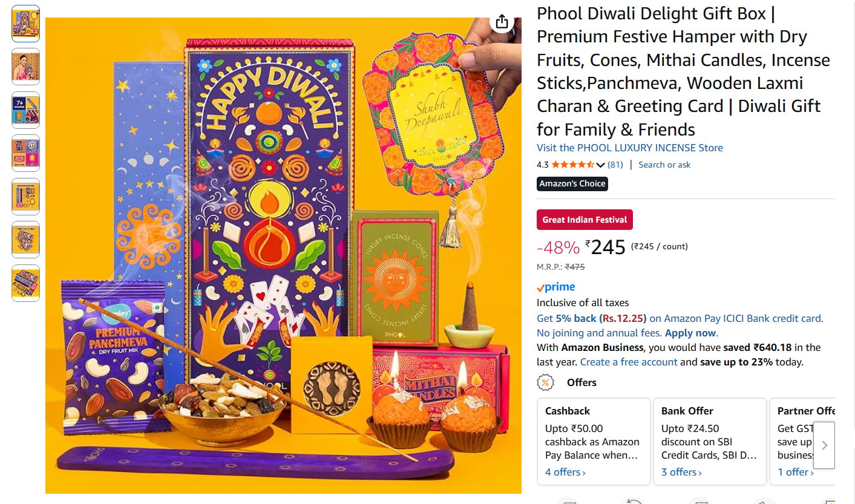Open the 81 ratings link
855x504 pixels.
(615, 165)
